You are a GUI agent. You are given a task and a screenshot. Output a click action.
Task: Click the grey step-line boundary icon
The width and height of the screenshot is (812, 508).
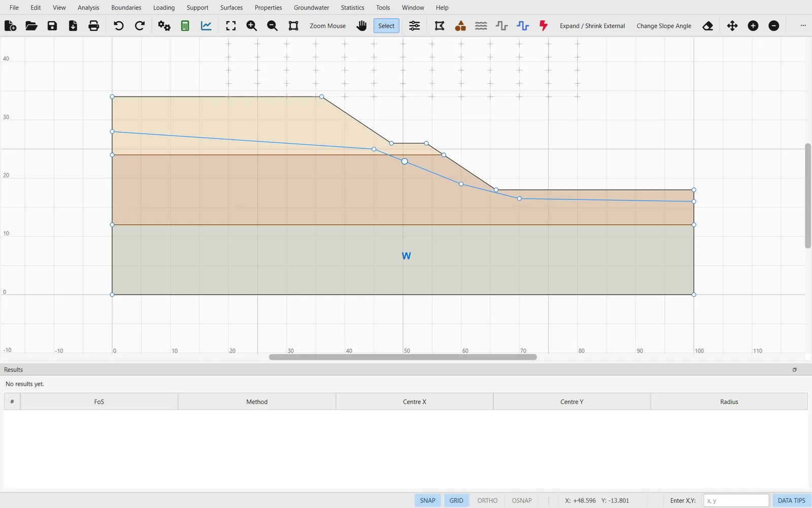click(502, 26)
